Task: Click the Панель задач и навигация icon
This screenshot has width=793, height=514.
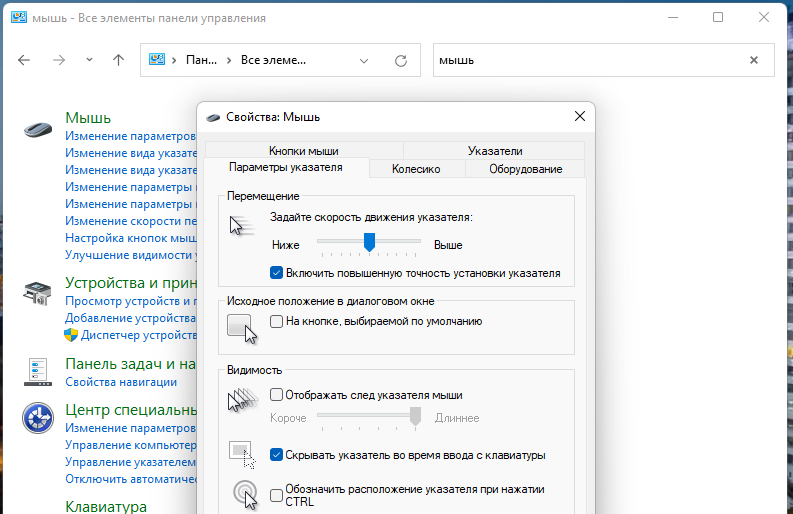Action: click(x=37, y=372)
